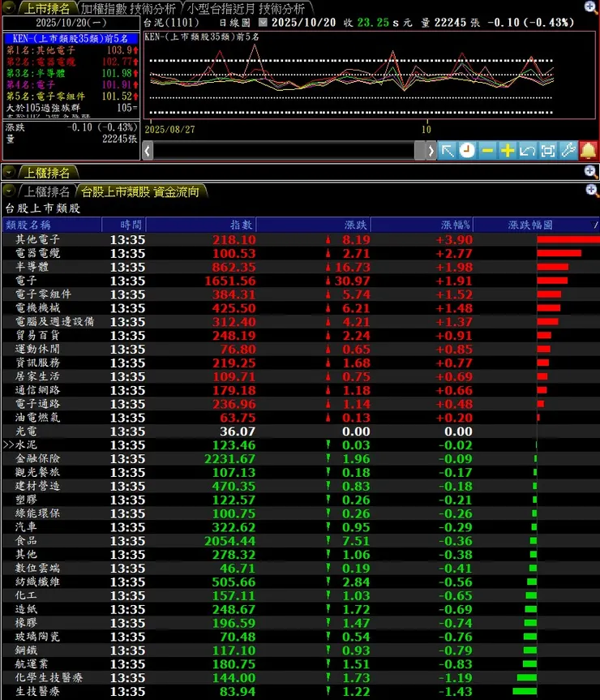Screen dimensions: 600x700
Task: Select 數位雲端 sector row
Action: tap(301, 569)
